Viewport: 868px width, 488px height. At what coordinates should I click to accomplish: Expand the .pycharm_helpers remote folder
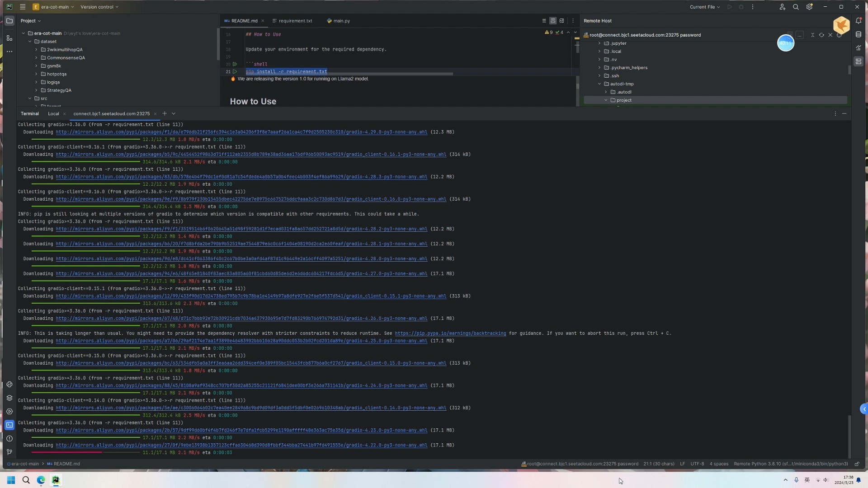pyautogui.click(x=599, y=68)
